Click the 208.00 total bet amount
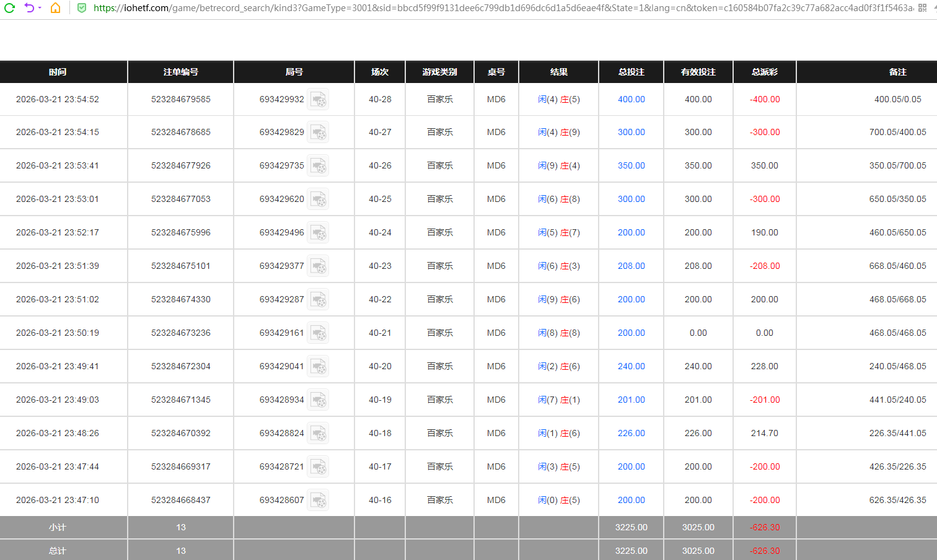Image resolution: width=937 pixels, height=560 pixels. tap(631, 266)
